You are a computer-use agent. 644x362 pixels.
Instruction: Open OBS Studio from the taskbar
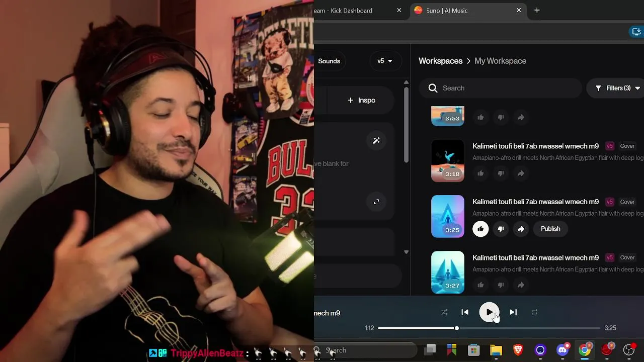pos(629,350)
